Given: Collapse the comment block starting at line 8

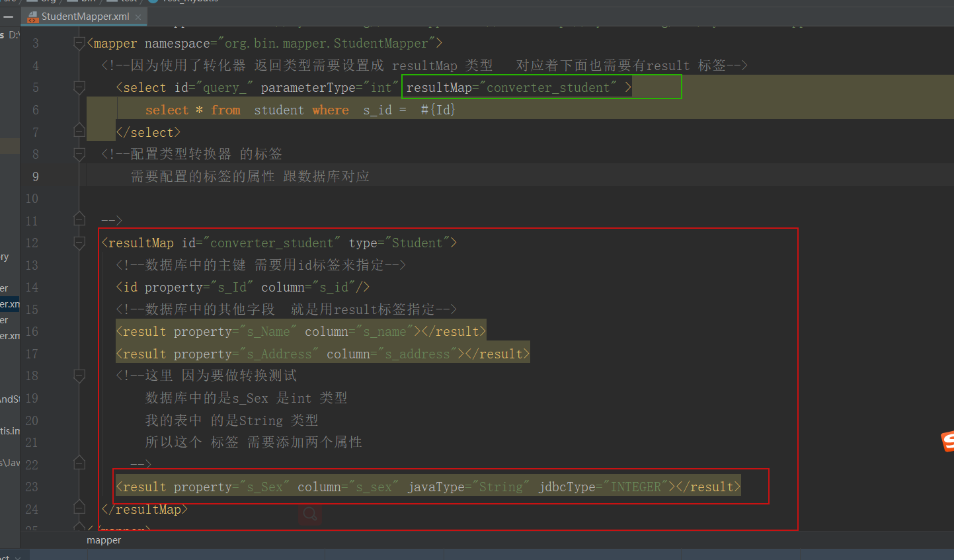Looking at the screenshot, I should click(79, 154).
